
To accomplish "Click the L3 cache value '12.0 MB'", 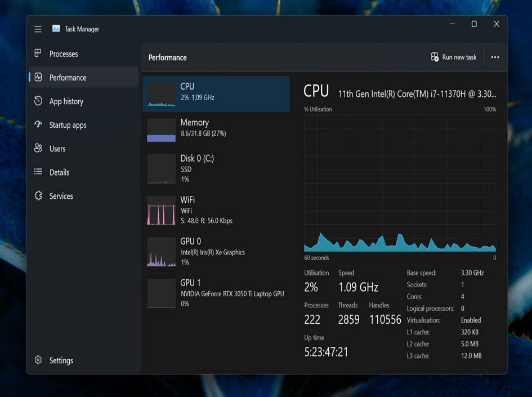I will [471, 356].
